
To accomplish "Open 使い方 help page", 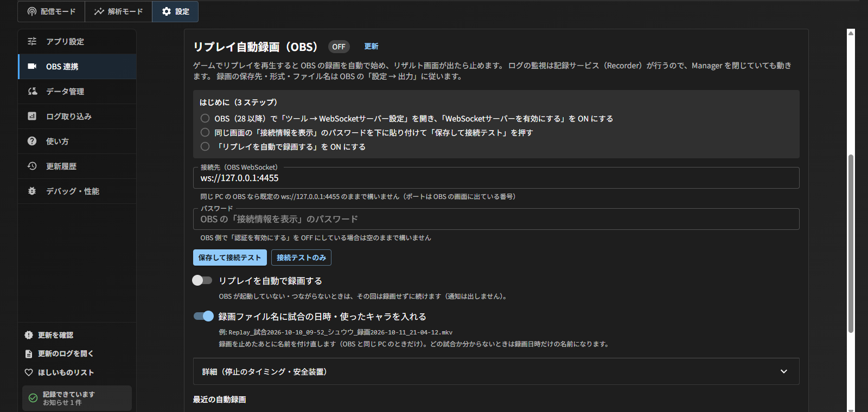I will pyautogui.click(x=77, y=141).
